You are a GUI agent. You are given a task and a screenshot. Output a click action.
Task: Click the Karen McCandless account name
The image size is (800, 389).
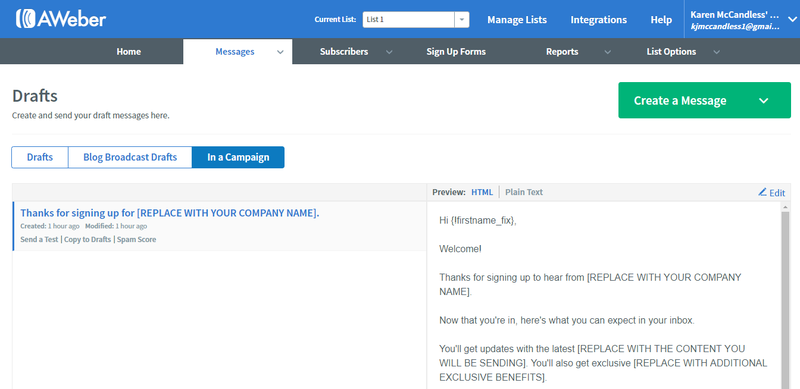click(735, 14)
